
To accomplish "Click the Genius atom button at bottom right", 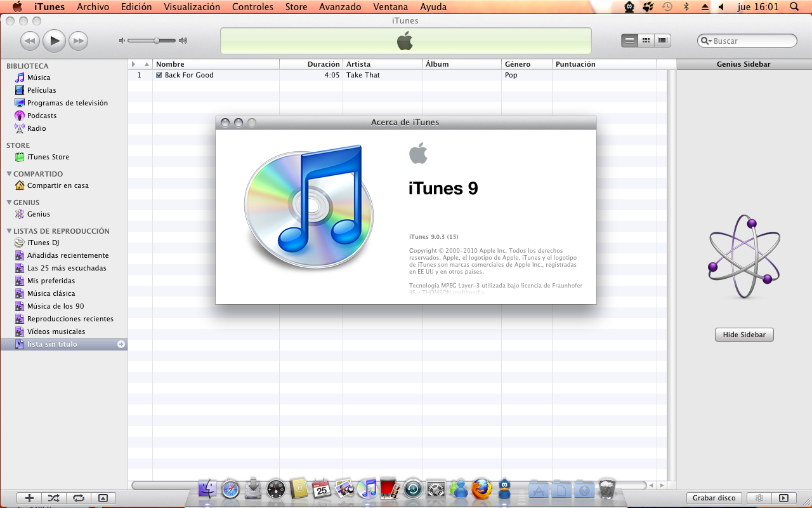I will (758, 498).
